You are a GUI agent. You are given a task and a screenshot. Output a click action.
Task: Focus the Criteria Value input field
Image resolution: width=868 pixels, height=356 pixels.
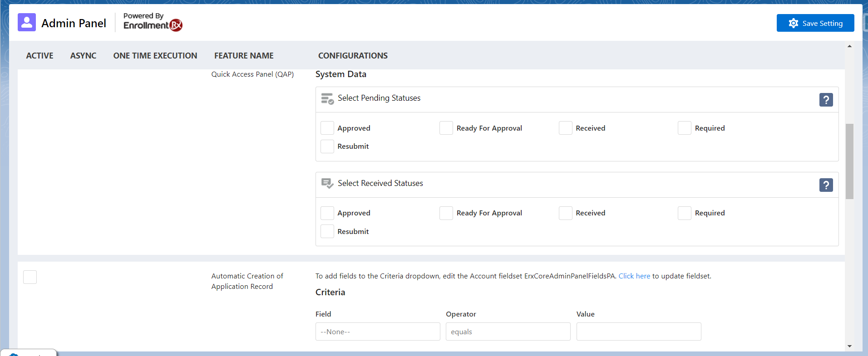(638, 332)
